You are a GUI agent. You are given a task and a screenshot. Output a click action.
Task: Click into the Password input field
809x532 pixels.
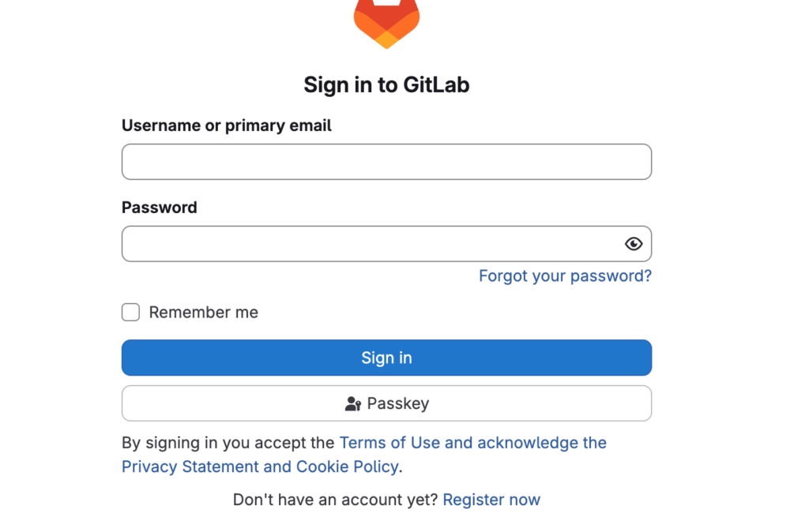pyautogui.click(x=371, y=244)
